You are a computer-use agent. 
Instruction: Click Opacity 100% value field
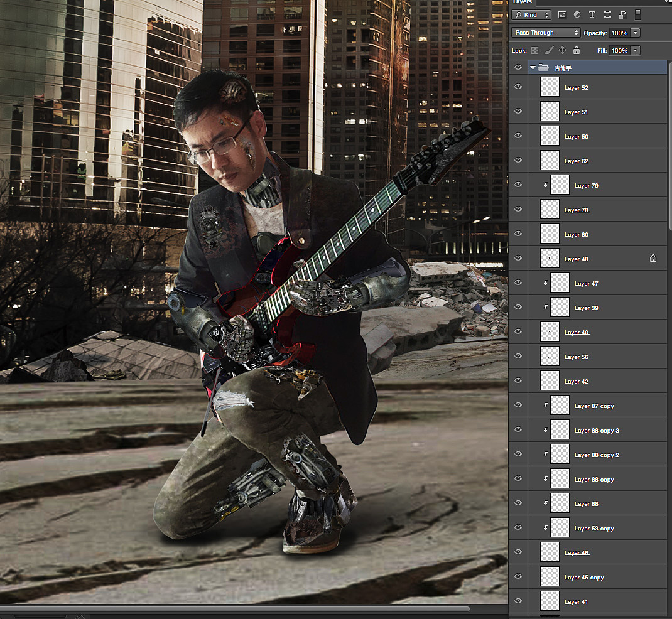(620, 33)
